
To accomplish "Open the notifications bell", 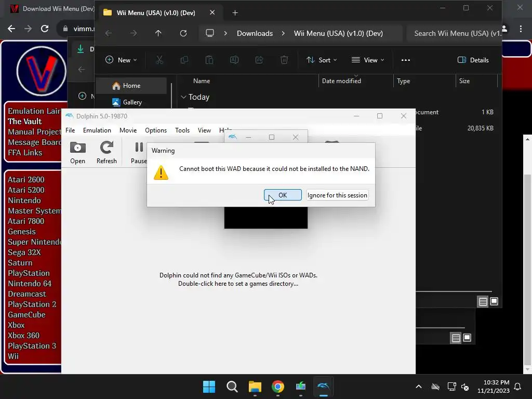I will point(518,387).
